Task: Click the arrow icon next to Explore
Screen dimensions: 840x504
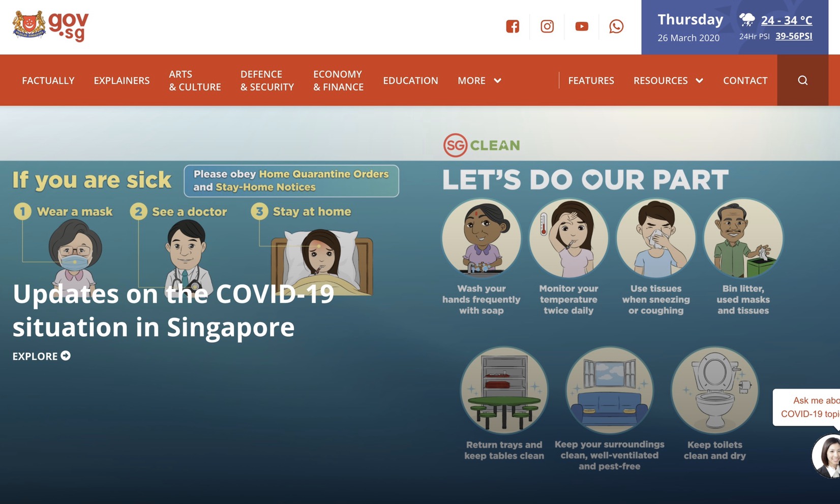Action: [x=66, y=356]
